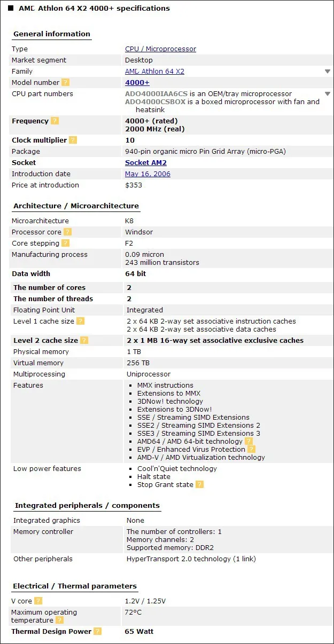Click the 2000 MHz (real) frequency value

154,129
